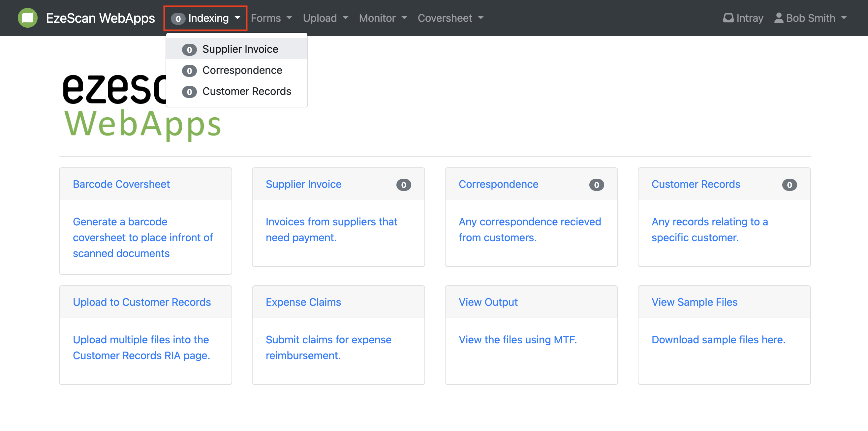The image size is (868, 431).
Task: Click the Bob Smith user icon
Action: tap(778, 18)
